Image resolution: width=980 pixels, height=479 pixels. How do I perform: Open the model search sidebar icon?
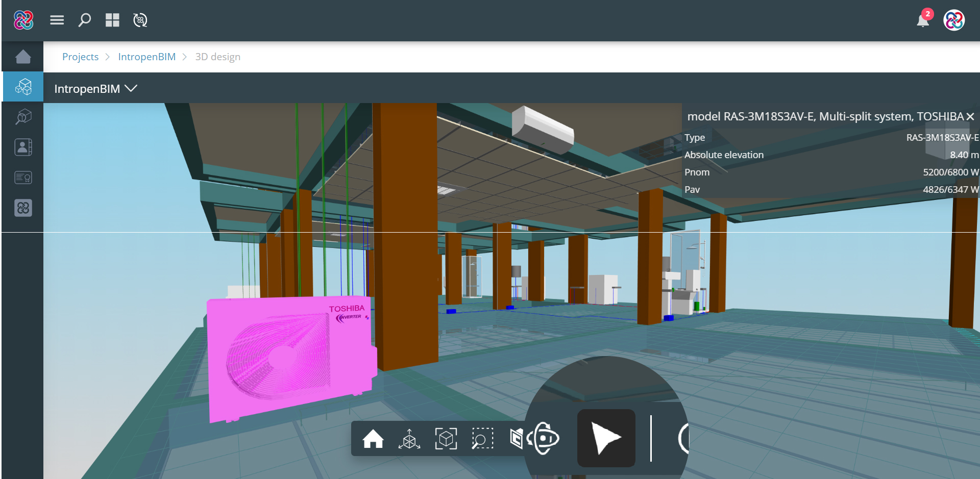(x=22, y=116)
